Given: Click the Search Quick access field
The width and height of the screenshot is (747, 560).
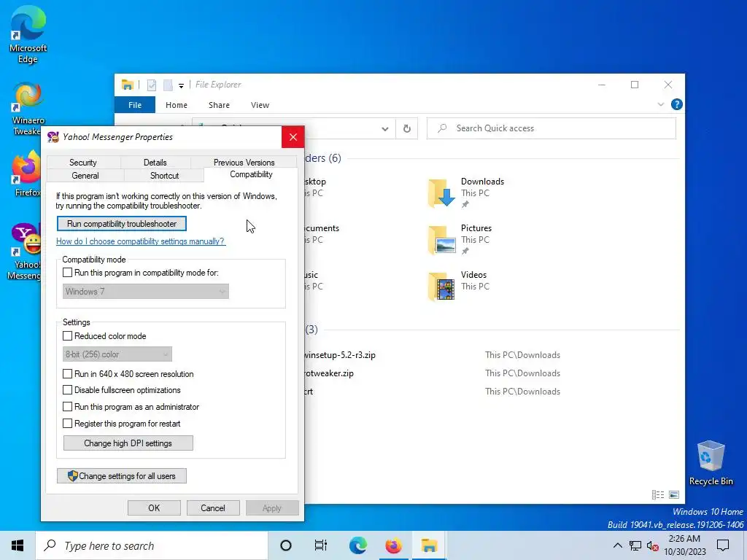Looking at the screenshot, I should point(551,128).
